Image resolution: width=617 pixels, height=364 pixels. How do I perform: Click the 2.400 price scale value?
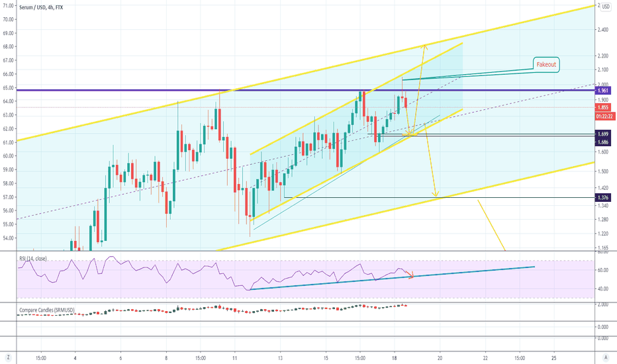[603, 30]
